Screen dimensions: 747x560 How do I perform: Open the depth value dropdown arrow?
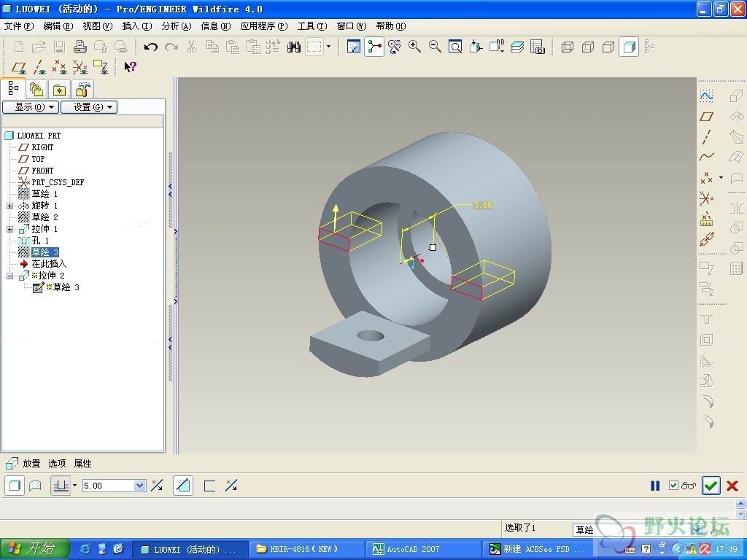139,486
